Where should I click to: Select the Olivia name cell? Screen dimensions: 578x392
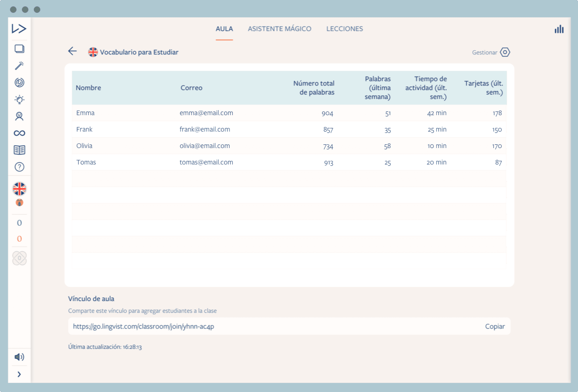point(84,146)
